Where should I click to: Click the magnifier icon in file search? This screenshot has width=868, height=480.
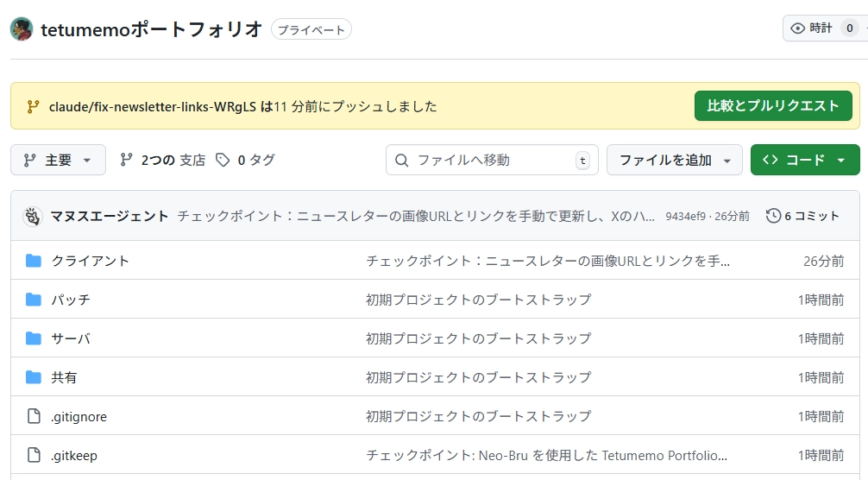(401, 161)
